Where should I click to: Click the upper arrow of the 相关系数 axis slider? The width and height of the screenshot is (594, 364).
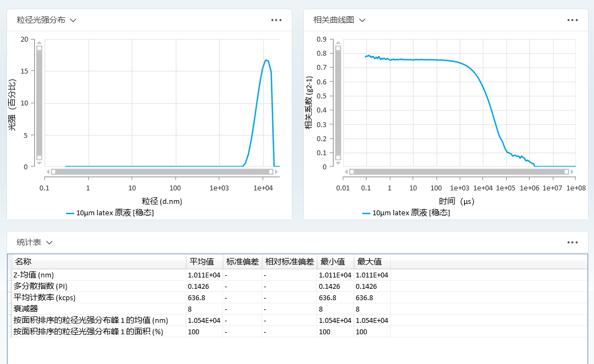[x=337, y=43]
